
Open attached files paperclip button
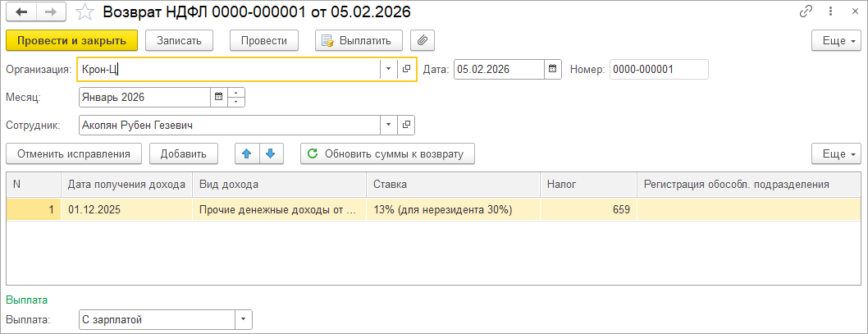423,40
